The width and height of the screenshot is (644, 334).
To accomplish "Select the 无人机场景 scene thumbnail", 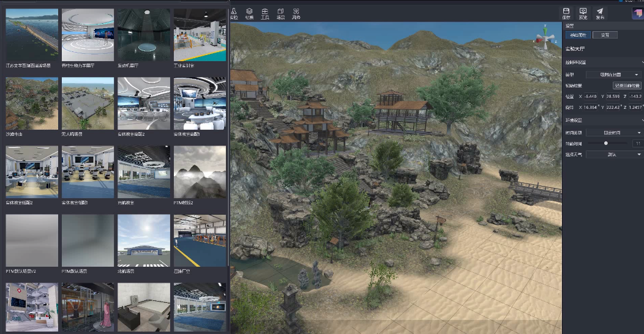I will tap(88, 103).
